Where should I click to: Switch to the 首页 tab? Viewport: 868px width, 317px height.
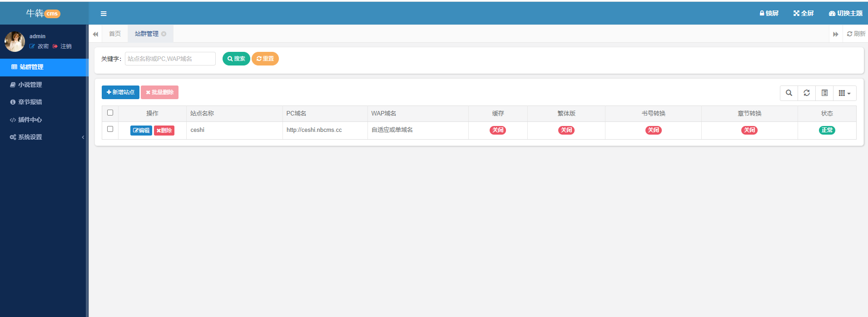coord(115,34)
